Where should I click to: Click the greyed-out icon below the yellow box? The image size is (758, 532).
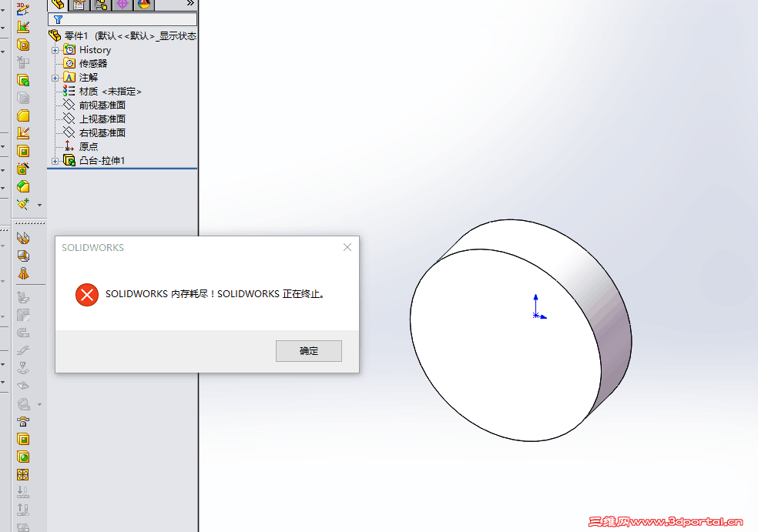22,62
